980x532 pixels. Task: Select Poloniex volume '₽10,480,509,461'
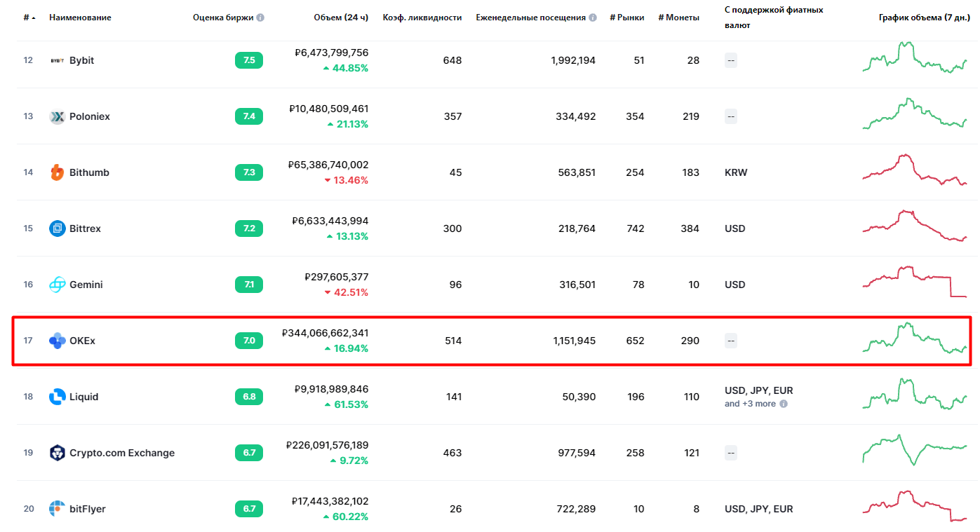(329, 109)
